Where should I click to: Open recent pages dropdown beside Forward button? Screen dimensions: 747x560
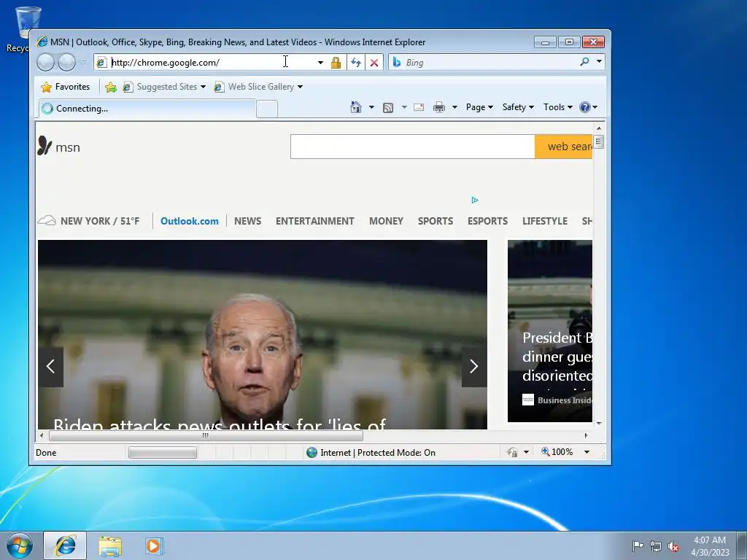coord(83,63)
